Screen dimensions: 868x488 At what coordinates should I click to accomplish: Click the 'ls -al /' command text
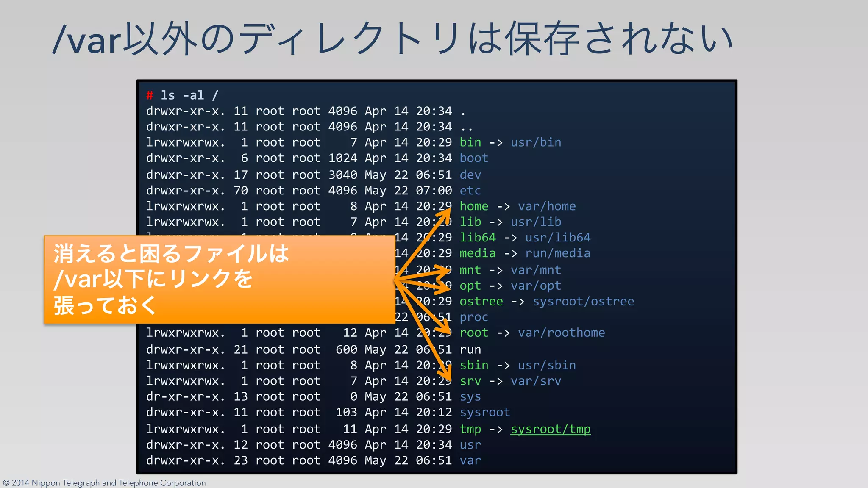pos(189,95)
